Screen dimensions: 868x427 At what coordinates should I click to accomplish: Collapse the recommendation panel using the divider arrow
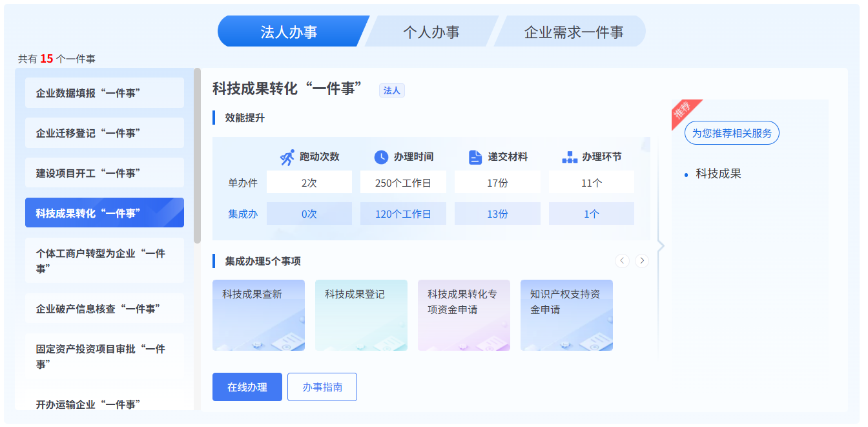click(x=660, y=245)
